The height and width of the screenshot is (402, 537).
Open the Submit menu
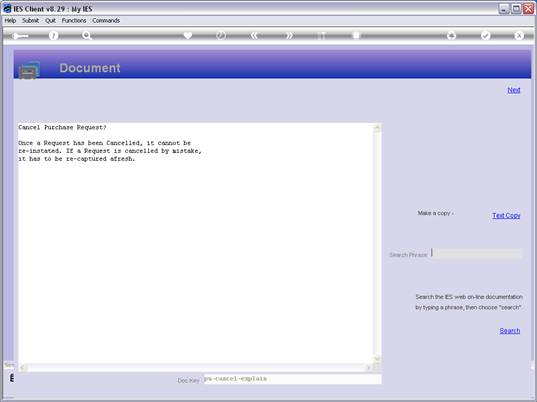coord(30,21)
